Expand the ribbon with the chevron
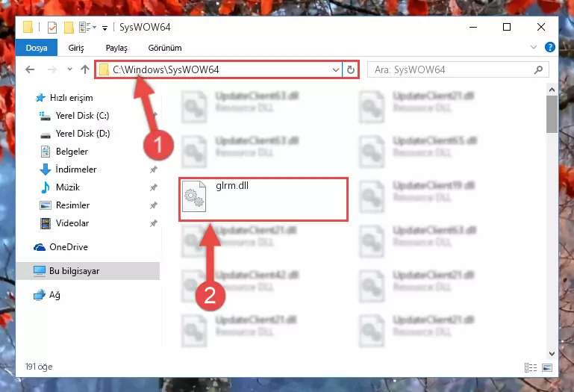Image resolution: width=574 pixels, height=392 pixels. [x=534, y=47]
